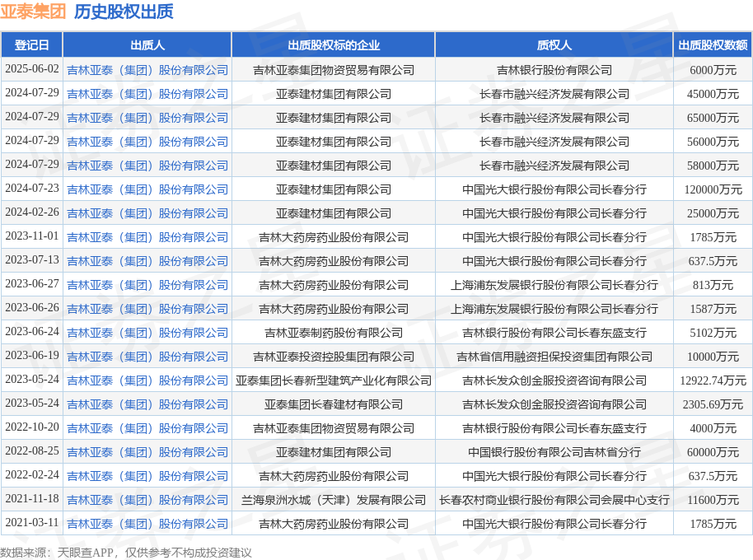Open the pledgor link in the 65000万元 row
753x560 pixels.
(147, 118)
